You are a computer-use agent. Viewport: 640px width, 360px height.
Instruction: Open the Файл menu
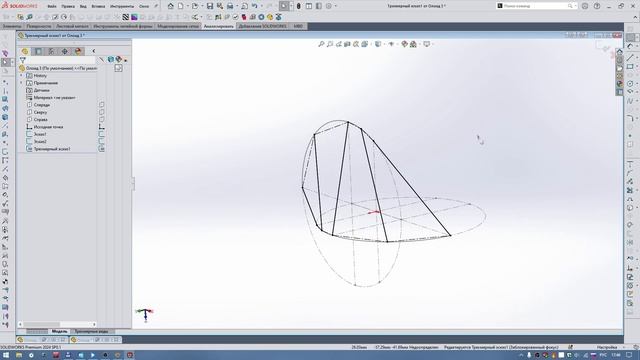[52, 7]
